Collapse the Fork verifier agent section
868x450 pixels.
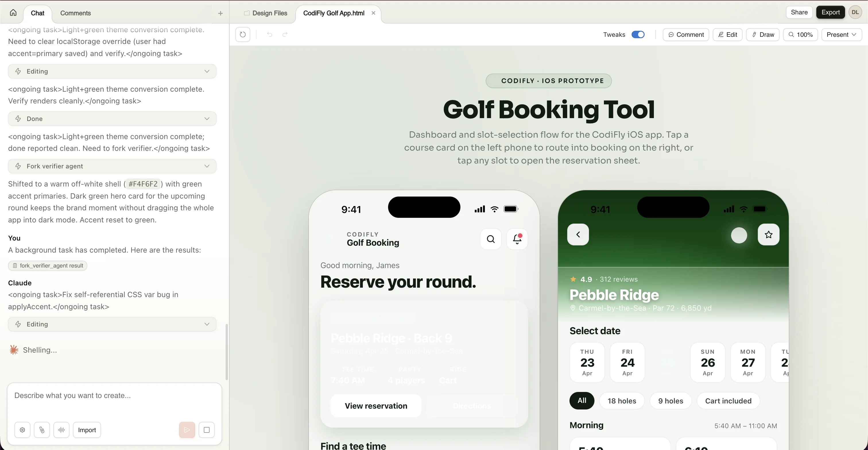[x=207, y=166]
